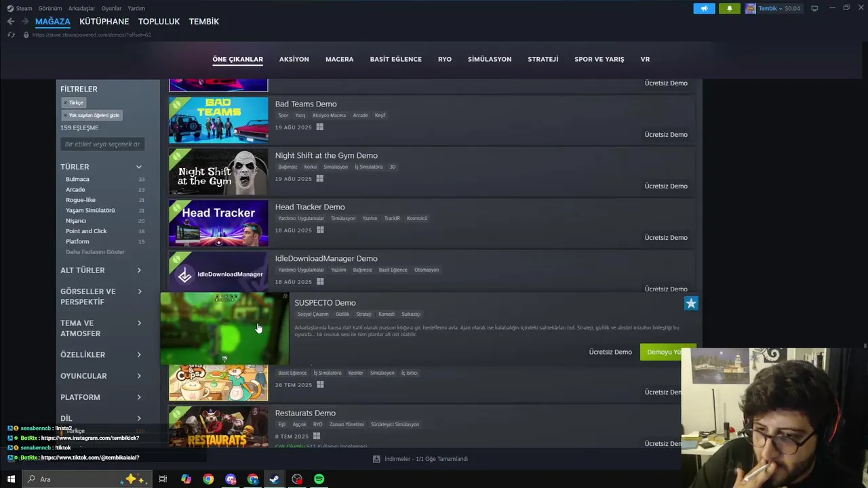
Task: Filter by Rogue-like genre
Action: click(x=81, y=200)
